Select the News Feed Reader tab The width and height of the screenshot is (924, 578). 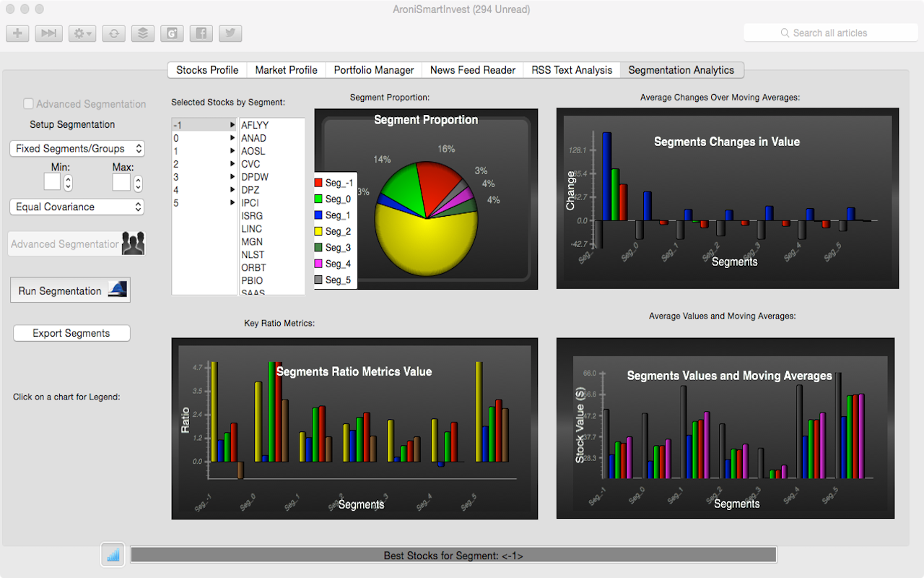pos(473,70)
